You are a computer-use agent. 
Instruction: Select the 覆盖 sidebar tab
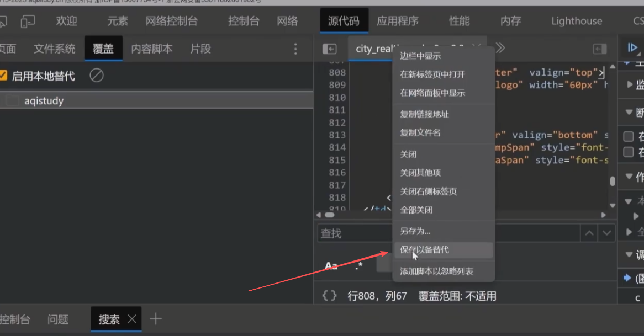tap(103, 49)
